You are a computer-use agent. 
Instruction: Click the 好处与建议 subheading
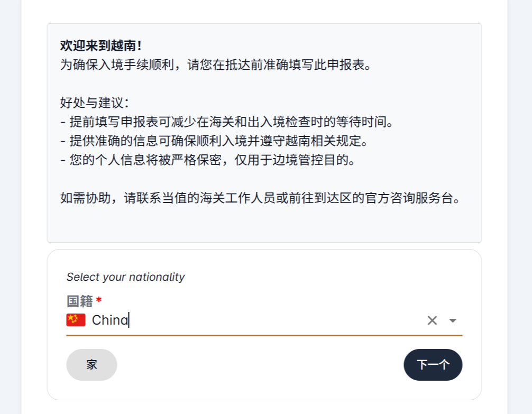pyautogui.click(x=95, y=103)
